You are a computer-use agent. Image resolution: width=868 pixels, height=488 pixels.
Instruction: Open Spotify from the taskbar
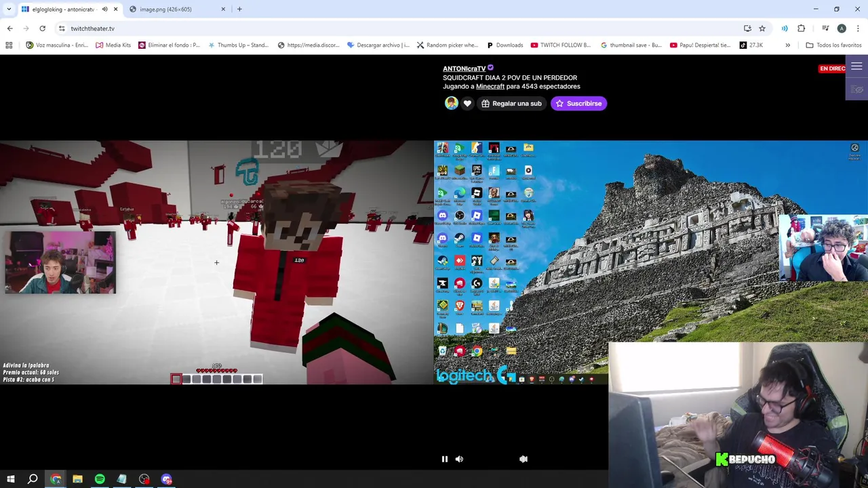[x=100, y=479]
